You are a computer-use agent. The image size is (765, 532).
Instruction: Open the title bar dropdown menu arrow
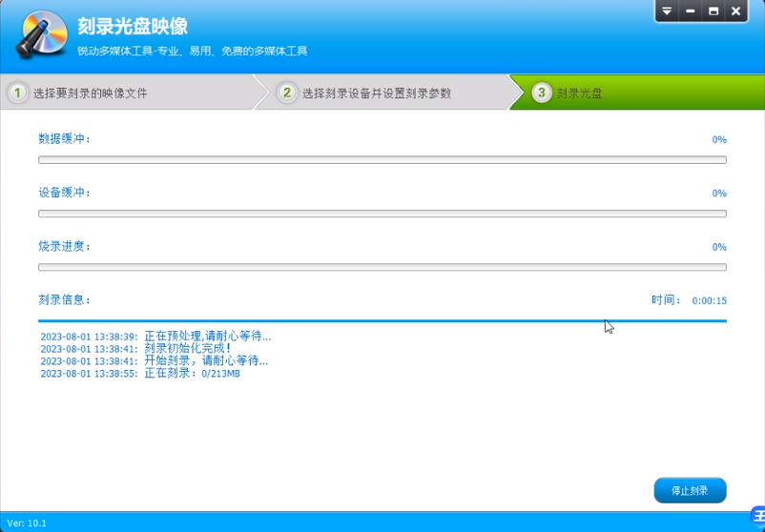click(x=667, y=11)
